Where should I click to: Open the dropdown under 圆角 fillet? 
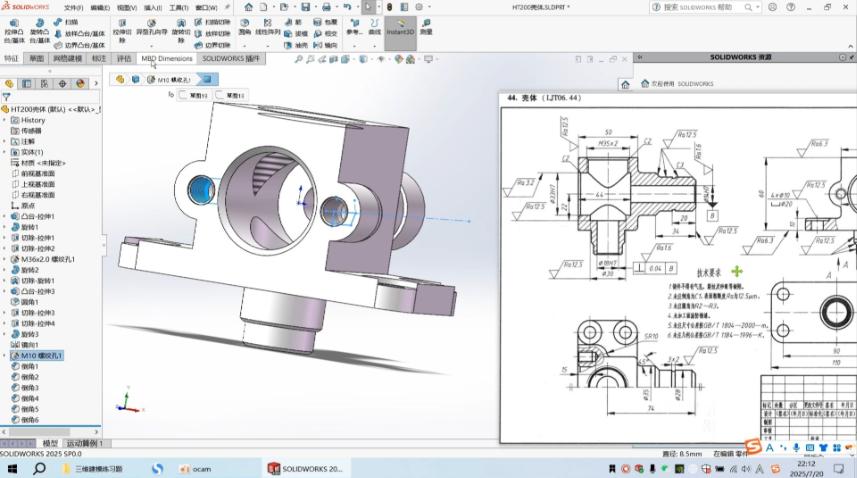244,46
